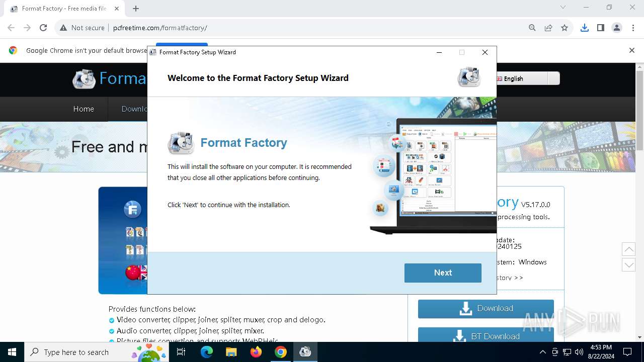Viewport: 644px width, 362px height.
Task: Open a new Chrome tab
Action: pos(136,9)
